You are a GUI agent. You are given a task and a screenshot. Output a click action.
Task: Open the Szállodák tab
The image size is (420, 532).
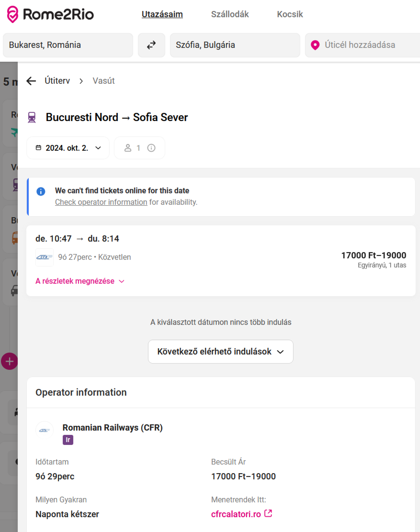(x=230, y=14)
